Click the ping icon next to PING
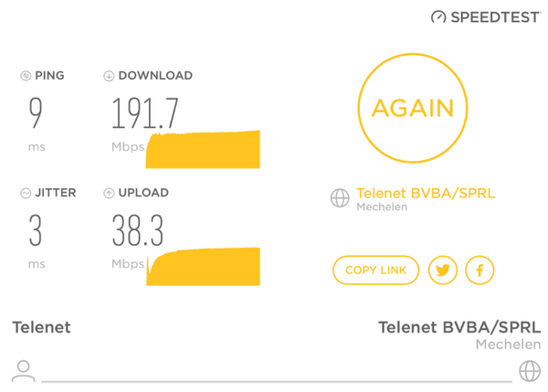Image resolution: width=548 pixels, height=392 pixels. pos(26,76)
